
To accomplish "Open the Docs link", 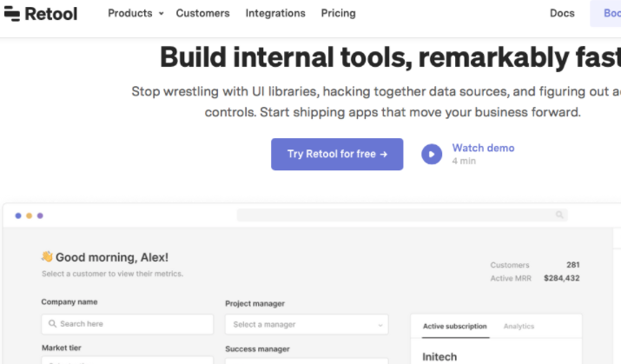I will [x=562, y=14].
